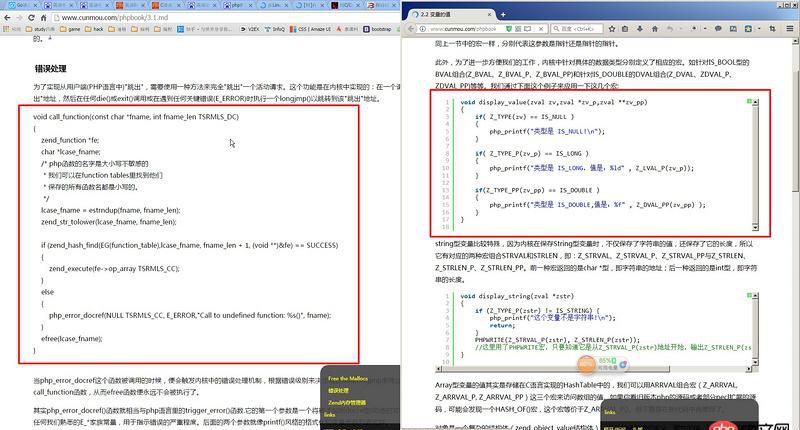Click the second yellow TOC link under 'Free the Mallocs'

coord(338,390)
